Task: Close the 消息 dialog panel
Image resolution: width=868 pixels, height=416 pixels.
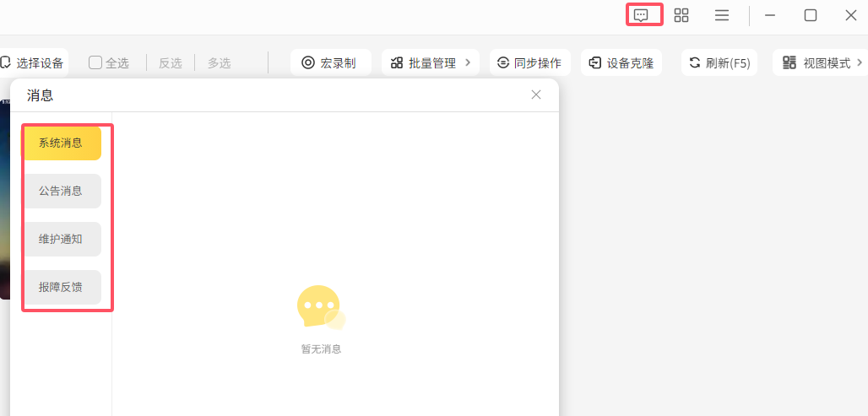Action: (x=536, y=95)
